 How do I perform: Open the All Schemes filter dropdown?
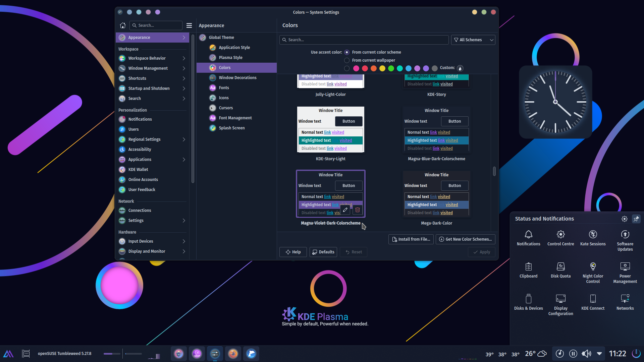click(473, 40)
